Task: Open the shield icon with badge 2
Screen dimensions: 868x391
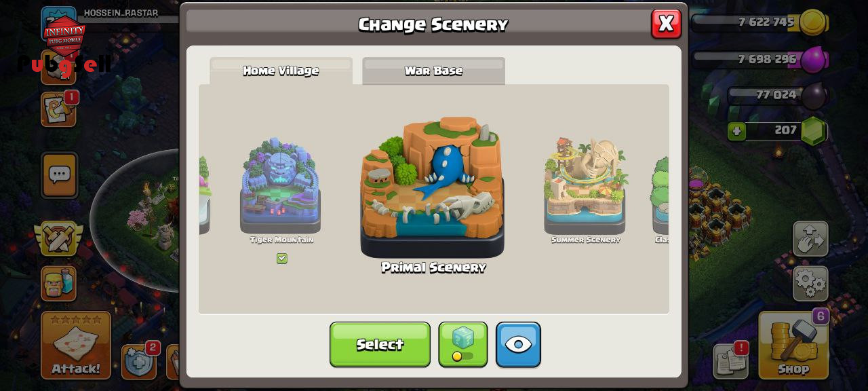Action: pos(139,362)
